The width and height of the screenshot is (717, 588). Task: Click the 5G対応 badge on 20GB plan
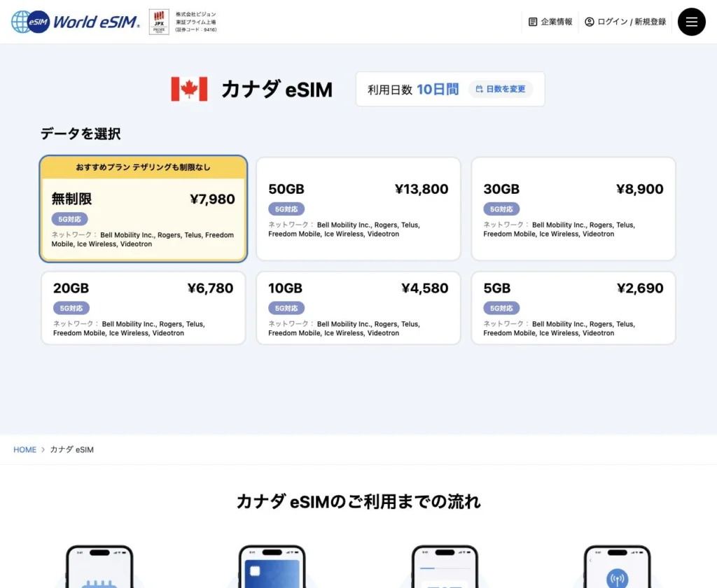coord(71,308)
